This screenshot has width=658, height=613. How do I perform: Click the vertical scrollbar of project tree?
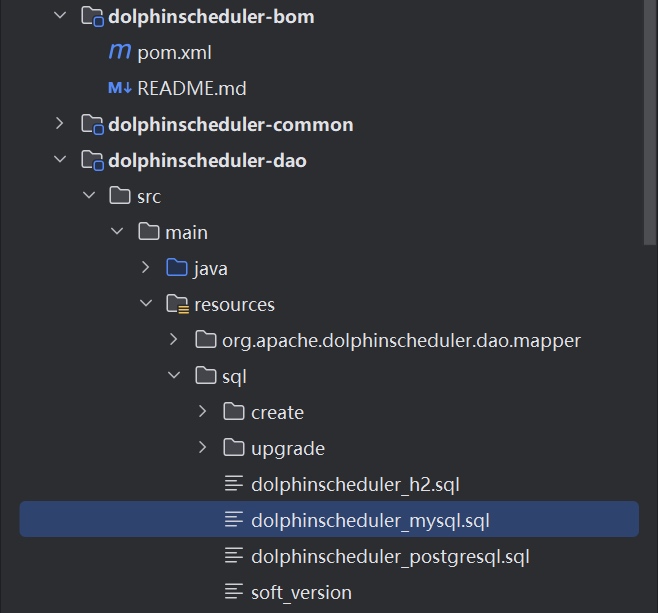click(650, 120)
